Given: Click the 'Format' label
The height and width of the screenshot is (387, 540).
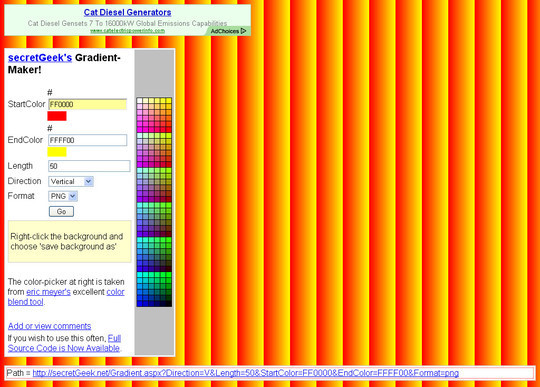Looking at the screenshot, I should coord(21,196).
